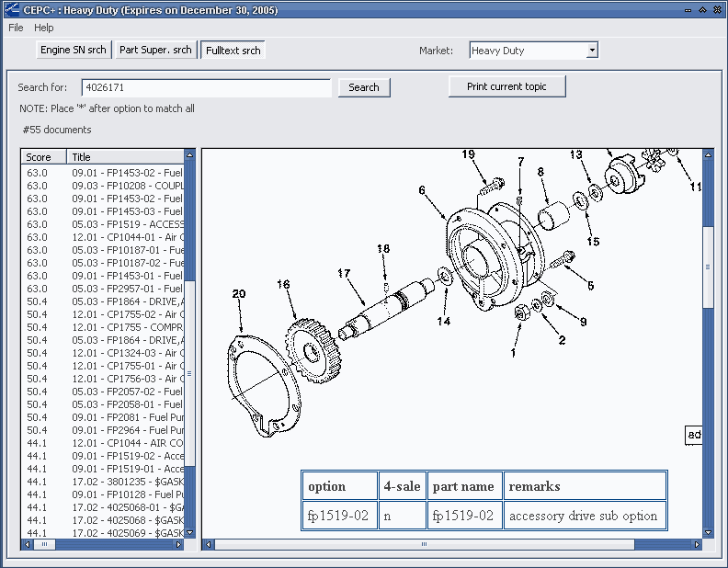The height and width of the screenshot is (568, 728).
Task: Click the diagram pane's horizontal scrollbar left arrow
Action: click(209, 545)
